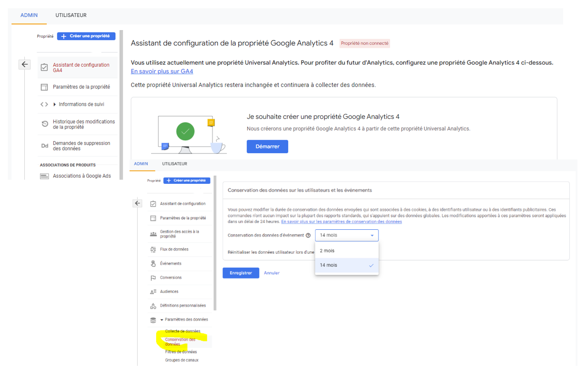
Task: Click Conversions label in lower sidebar
Action: (171, 278)
